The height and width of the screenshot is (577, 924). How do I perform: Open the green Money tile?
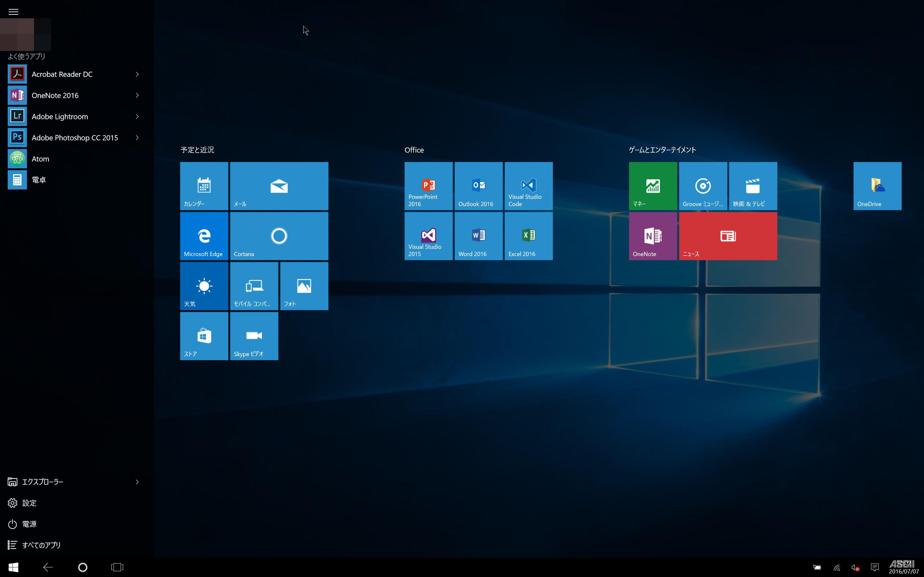(x=653, y=186)
